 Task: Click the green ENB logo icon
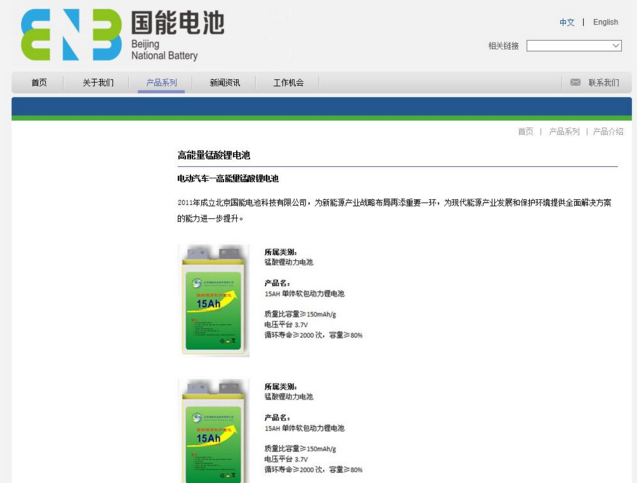coord(70,35)
